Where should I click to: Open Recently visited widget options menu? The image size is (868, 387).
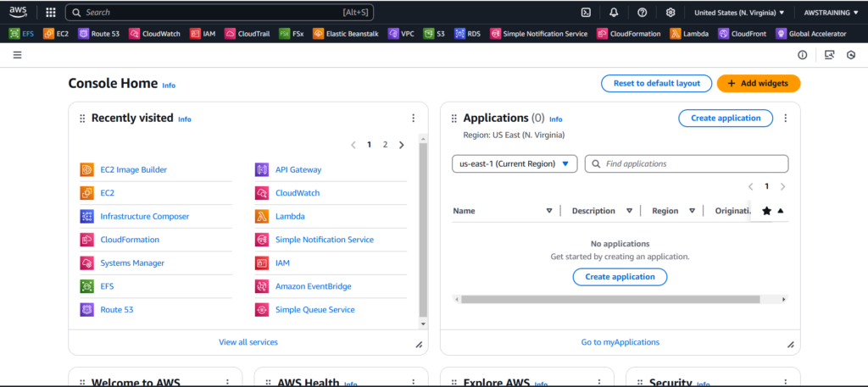413,119
